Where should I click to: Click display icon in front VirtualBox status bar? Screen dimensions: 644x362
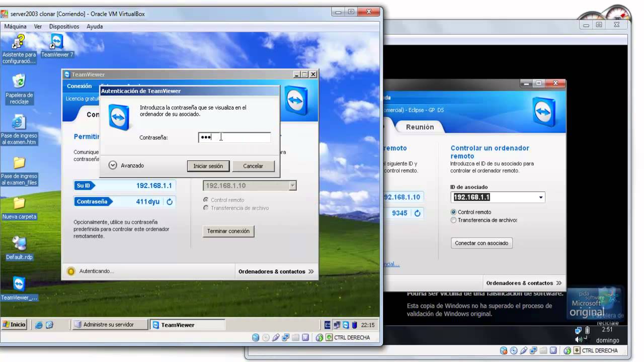pos(305,337)
